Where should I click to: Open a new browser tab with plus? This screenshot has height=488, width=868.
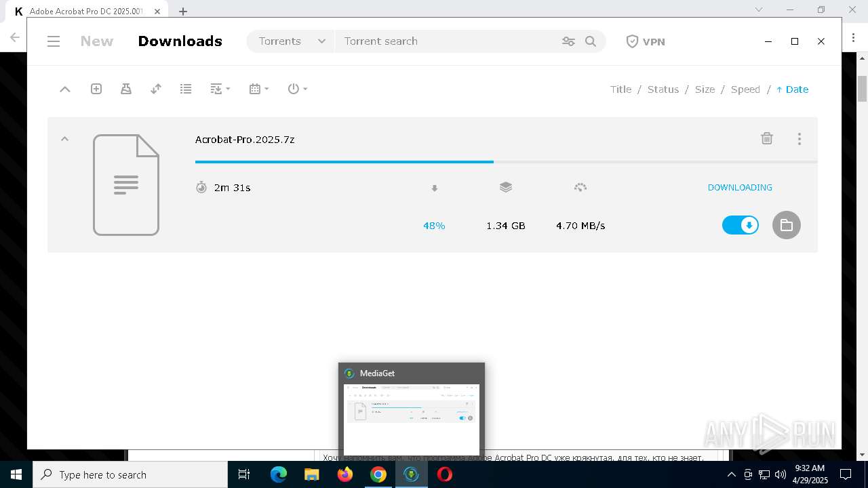pos(183,11)
